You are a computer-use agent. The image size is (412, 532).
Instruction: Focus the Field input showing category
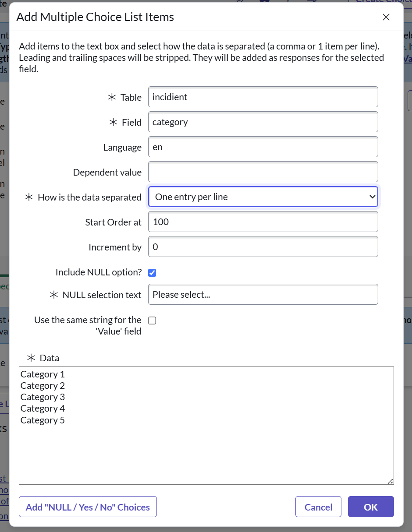tap(263, 122)
